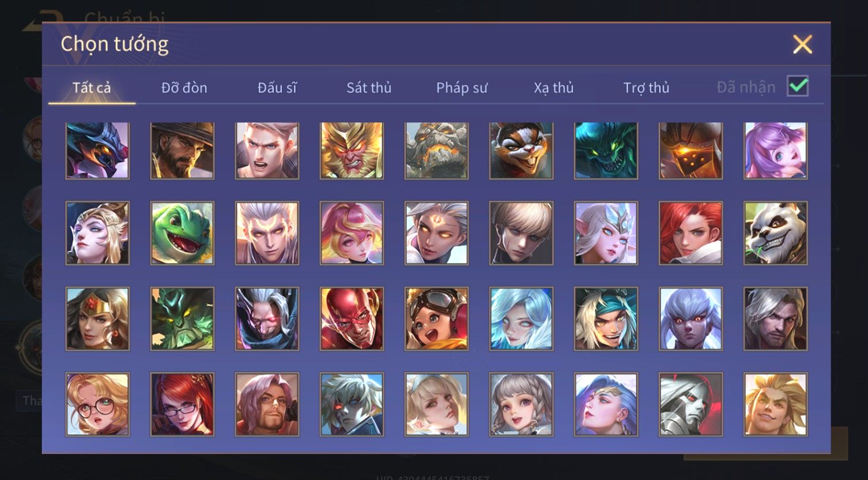
Task: Select the rock golem hero portrait
Action: click(436, 150)
